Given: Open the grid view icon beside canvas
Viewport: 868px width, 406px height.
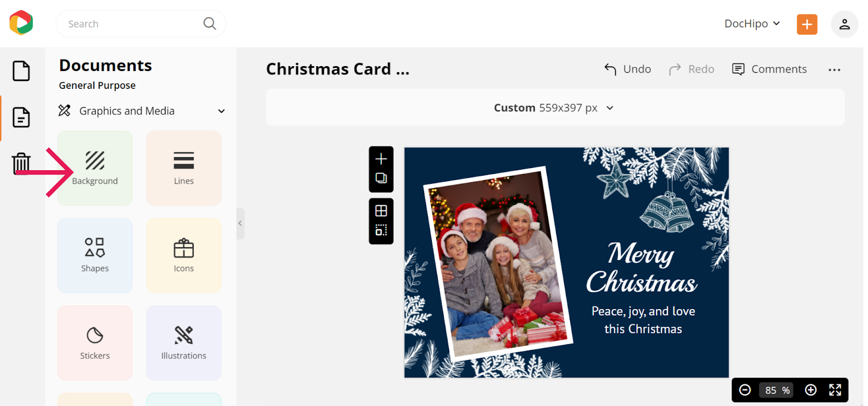Looking at the screenshot, I should point(381,211).
